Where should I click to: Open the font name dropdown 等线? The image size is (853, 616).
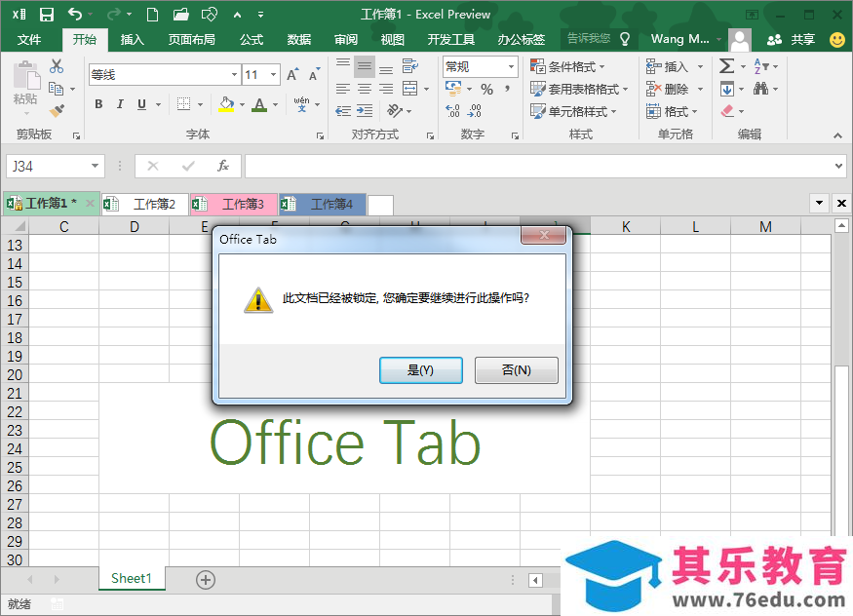click(234, 74)
